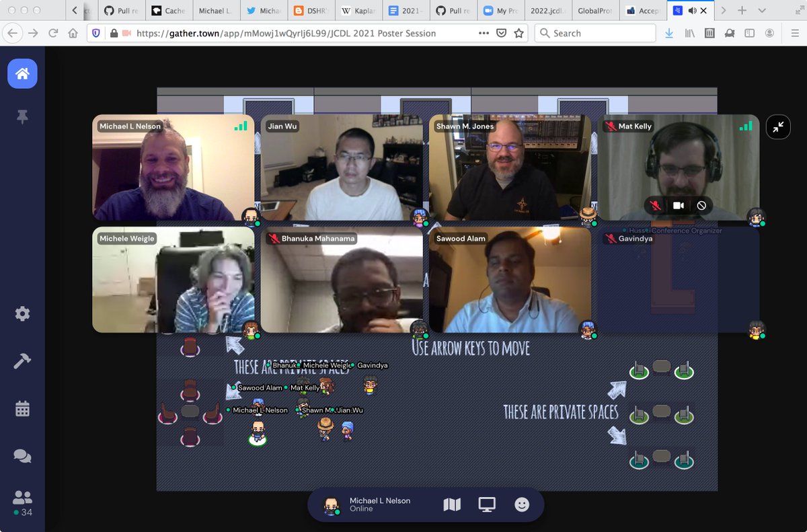
Task: Save page to Pocket icon
Action: tap(502, 33)
